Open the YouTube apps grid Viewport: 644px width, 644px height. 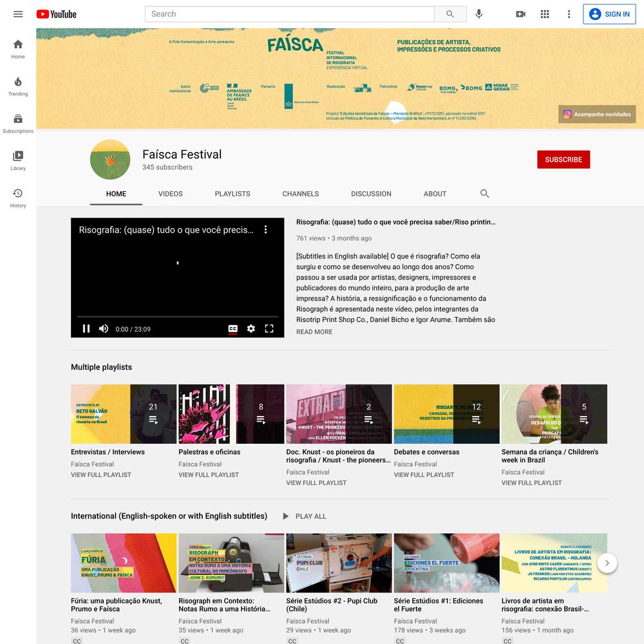click(545, 14)
